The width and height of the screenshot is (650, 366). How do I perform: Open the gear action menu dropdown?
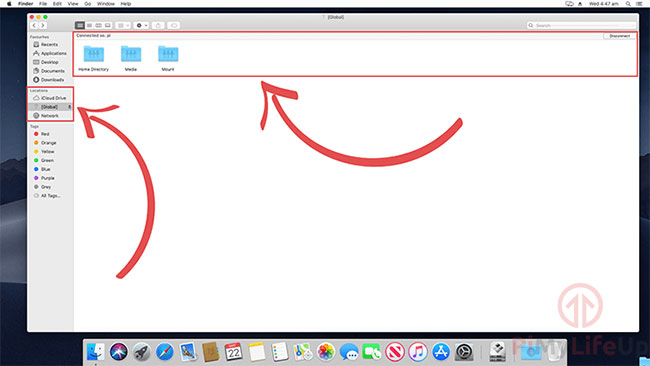coord(141,26)
